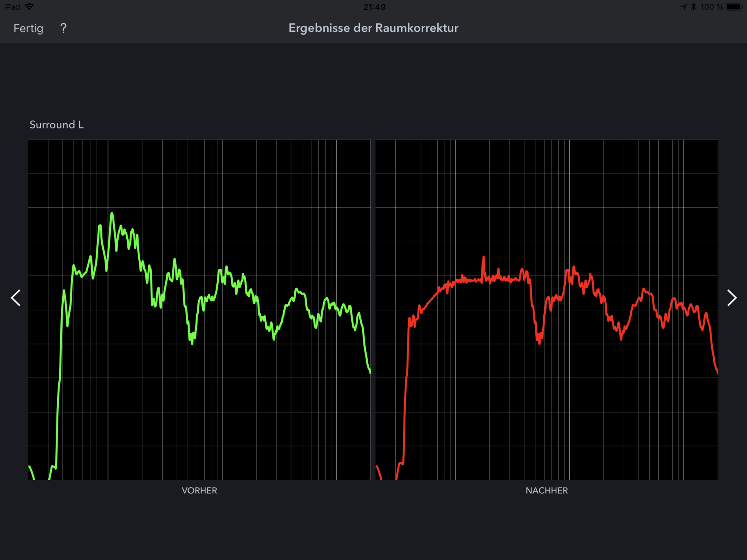Click title Ergebnisse der Raumkorrektur

(373, 28)
